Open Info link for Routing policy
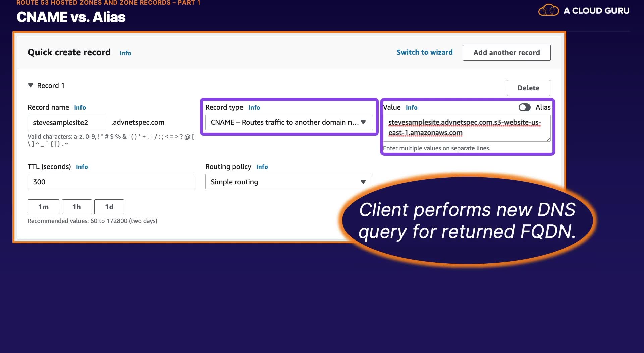Image resolution: width=644 pixels, height=353 pixels. coord(262,167)
